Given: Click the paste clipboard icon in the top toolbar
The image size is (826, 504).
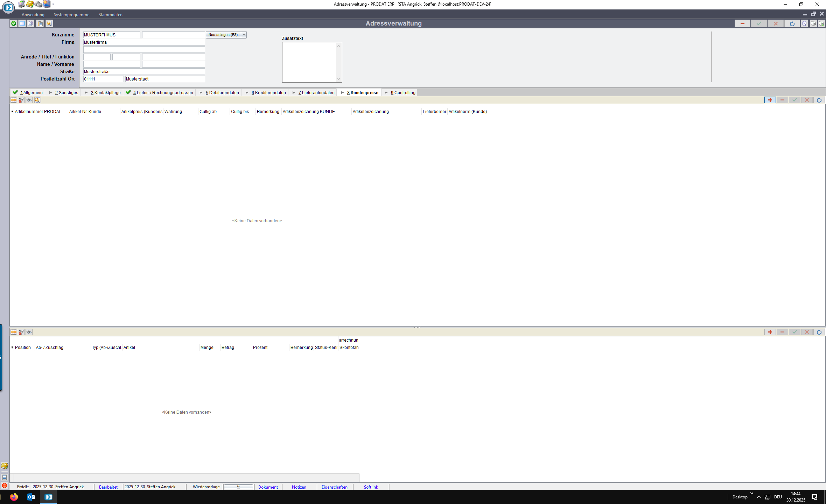Looking at the screenshot, I should pos(40,23).
